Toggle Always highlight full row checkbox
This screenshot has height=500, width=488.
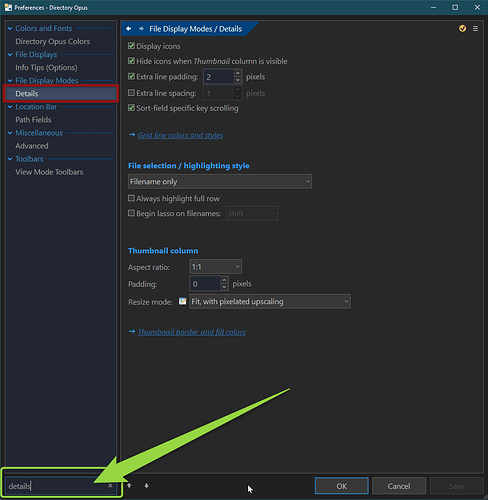(x=131, y=198)
